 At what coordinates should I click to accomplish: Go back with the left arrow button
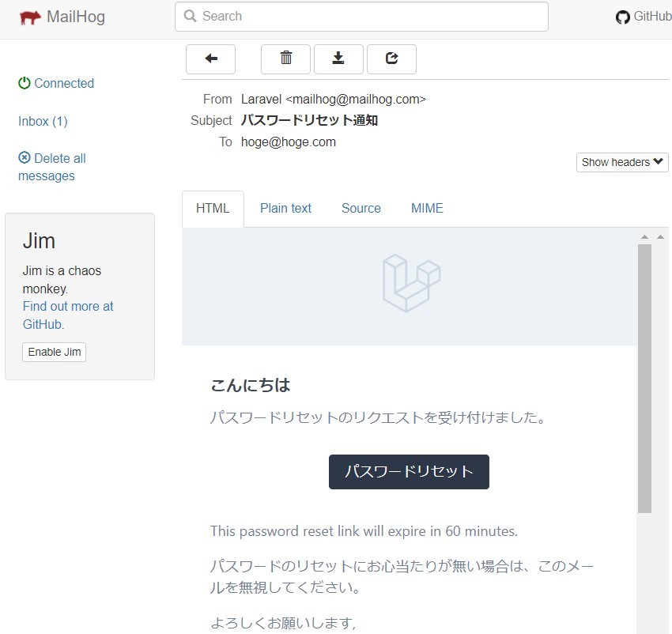(x=210, y=58)
